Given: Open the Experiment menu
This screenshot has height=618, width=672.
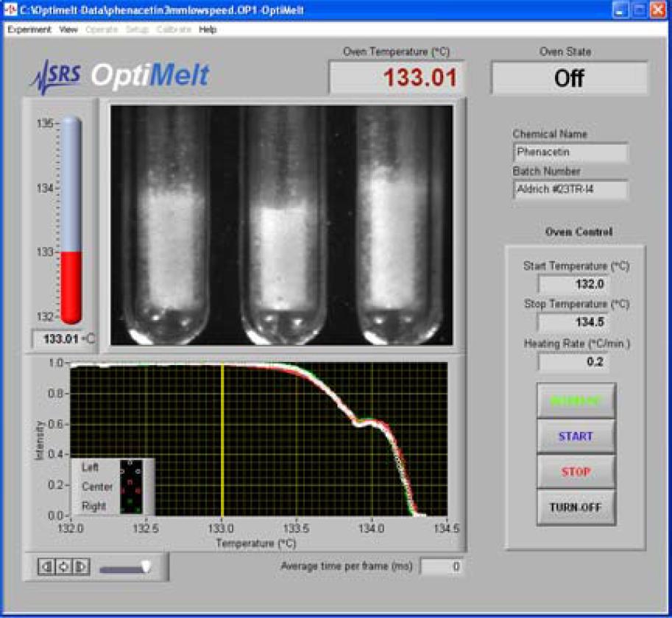Looking at the screenshot, I should point(29,29).
